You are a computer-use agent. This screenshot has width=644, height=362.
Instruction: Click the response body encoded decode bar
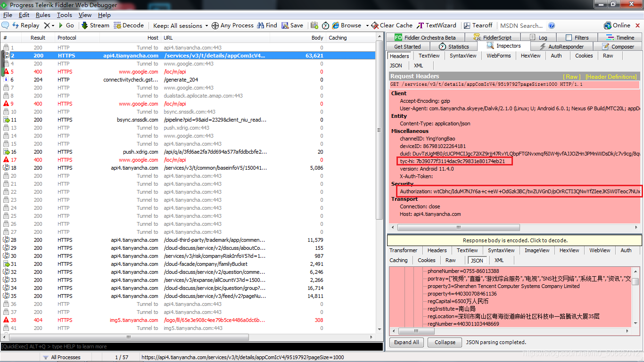515,240
